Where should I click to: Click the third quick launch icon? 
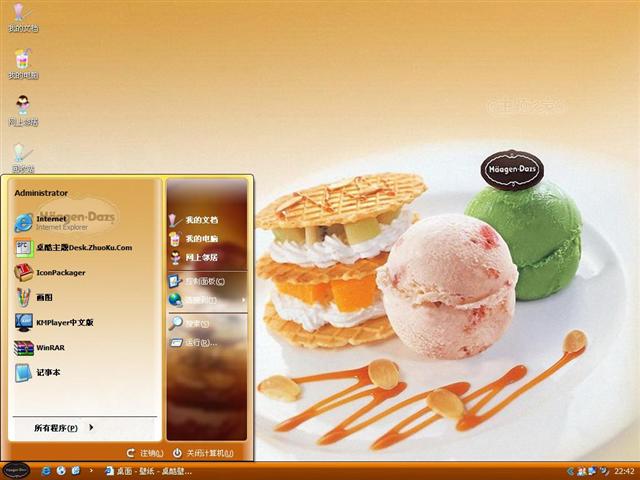click(x=76, y=471)
